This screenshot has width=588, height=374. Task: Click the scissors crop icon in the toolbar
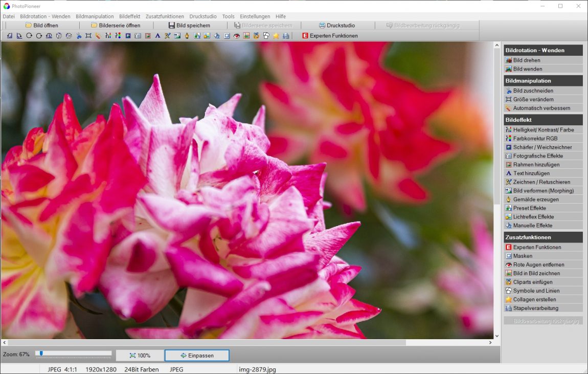coord(79,36)
